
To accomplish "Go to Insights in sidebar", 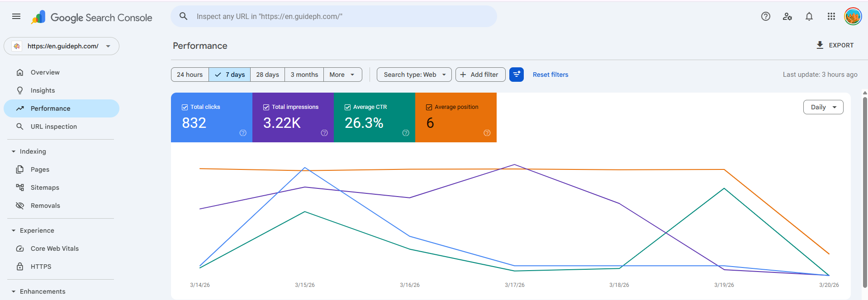I will pos(62,90).
